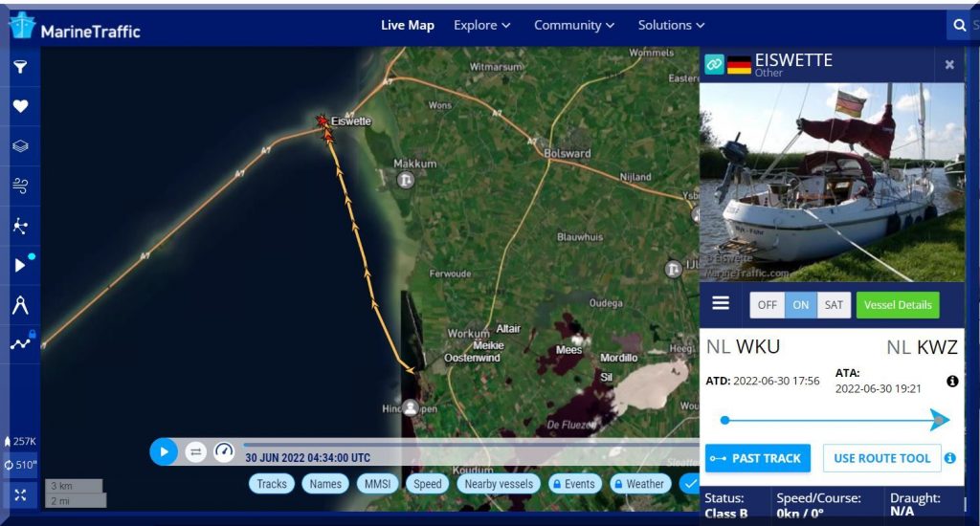Open the vessel filter funnel icon
This screenshot has width=980, height=526.
21,66
